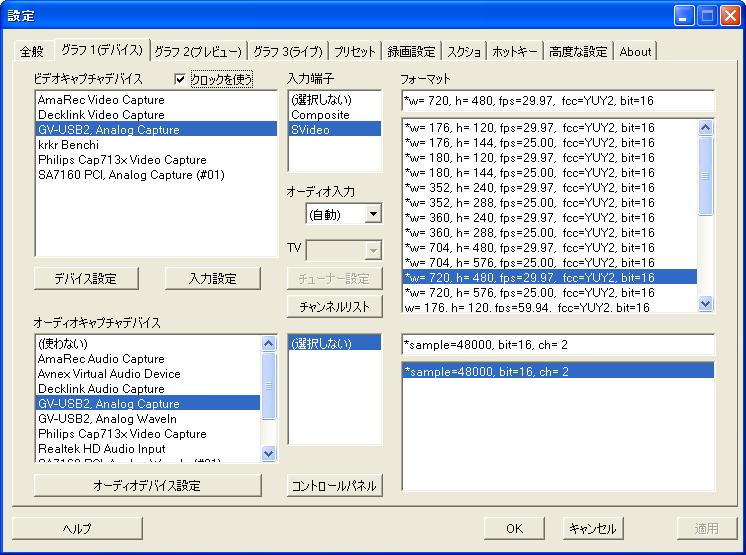This screenshot has height=555, width=746.
Task: Open the チャンネルリスト button
Action: pos(334,307)
